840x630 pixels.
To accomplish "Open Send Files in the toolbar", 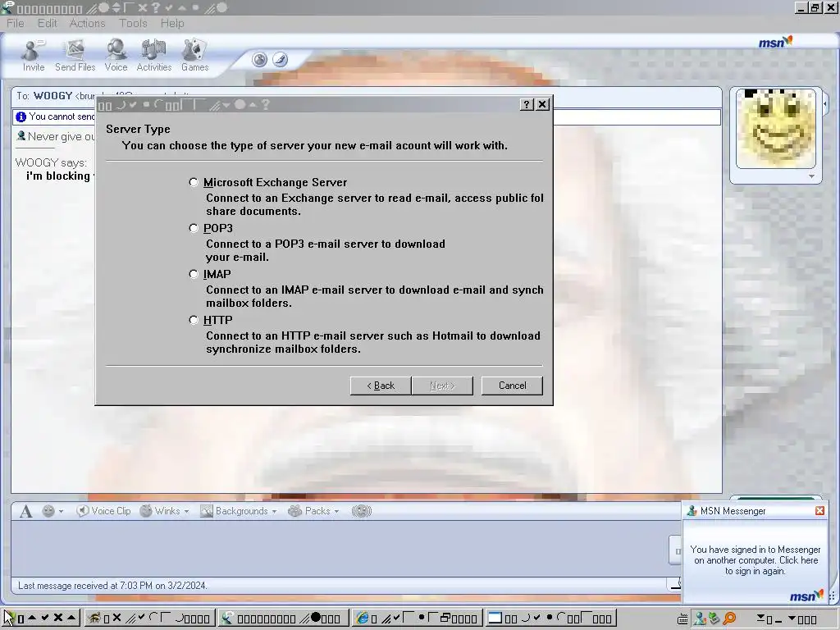I will pos(75,55).
